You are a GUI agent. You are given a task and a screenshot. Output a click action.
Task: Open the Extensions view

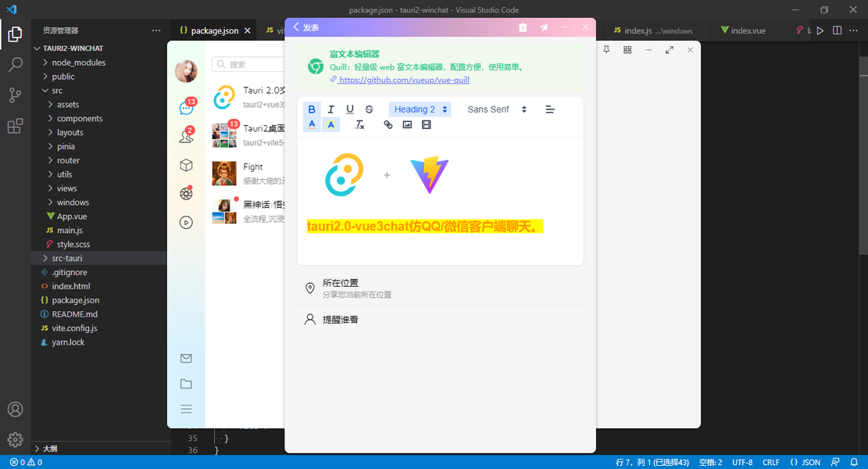point(15,127)
